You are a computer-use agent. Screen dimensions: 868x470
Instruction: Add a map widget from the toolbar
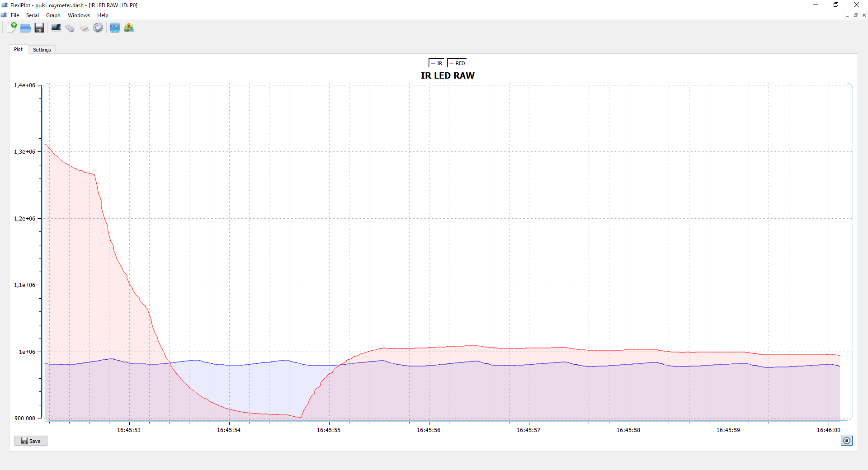tap(129, 28)
